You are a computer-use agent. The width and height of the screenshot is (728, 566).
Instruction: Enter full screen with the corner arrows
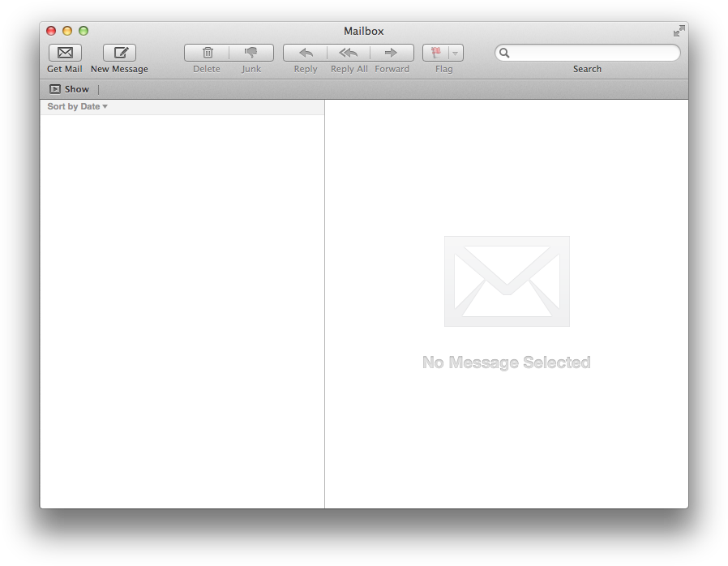pos(679,31)
